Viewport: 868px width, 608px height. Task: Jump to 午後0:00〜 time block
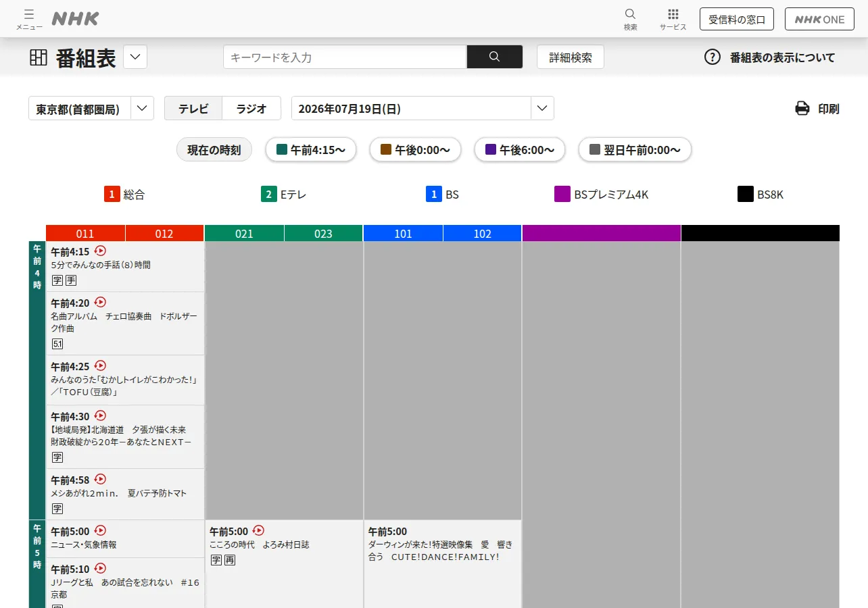click(415, 150)
